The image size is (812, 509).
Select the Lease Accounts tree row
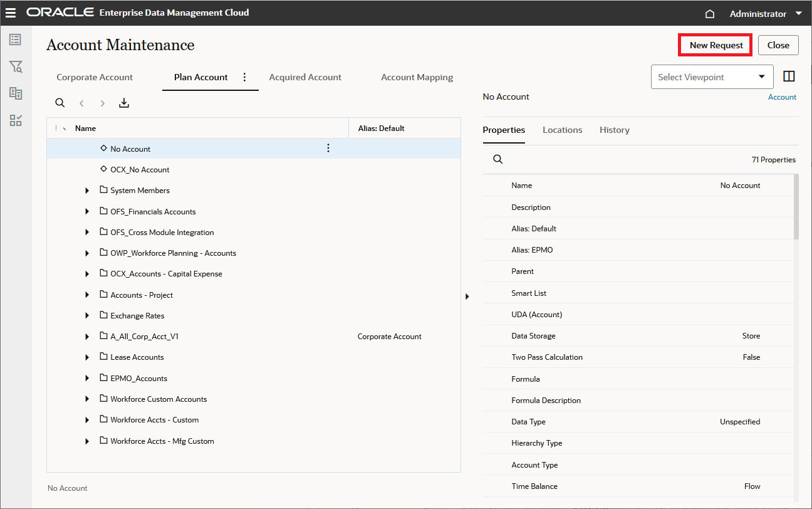(254, 357)
